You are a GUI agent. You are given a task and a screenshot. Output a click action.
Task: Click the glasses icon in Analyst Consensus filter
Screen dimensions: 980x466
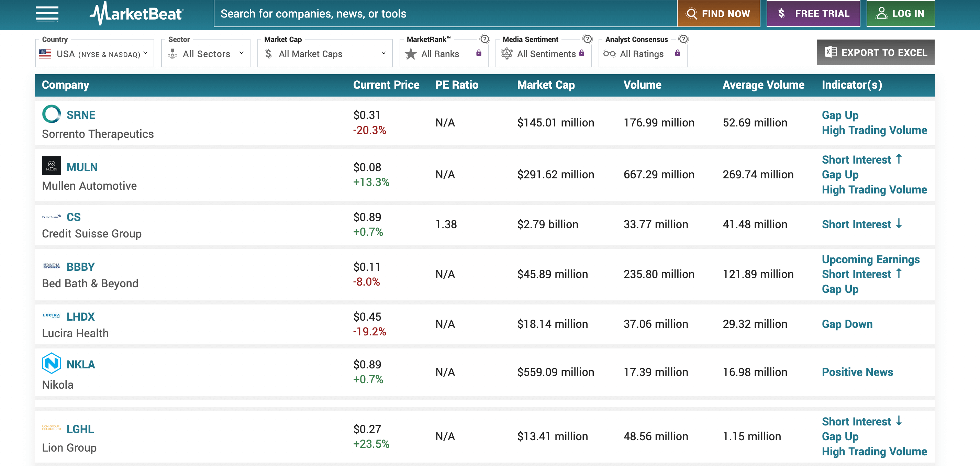tap(610, 54)
